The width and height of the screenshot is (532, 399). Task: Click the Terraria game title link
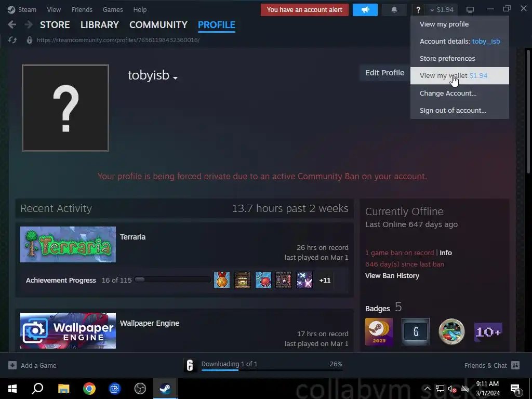click(132, 237)
